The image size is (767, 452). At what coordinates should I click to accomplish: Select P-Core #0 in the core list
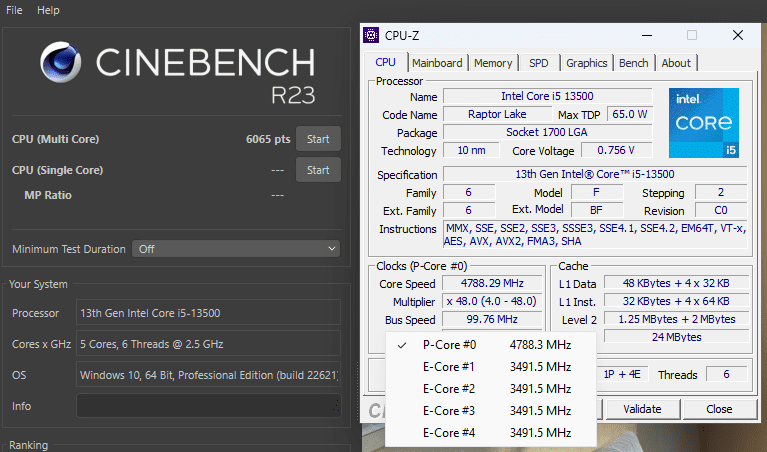click(x=491, y=345)
